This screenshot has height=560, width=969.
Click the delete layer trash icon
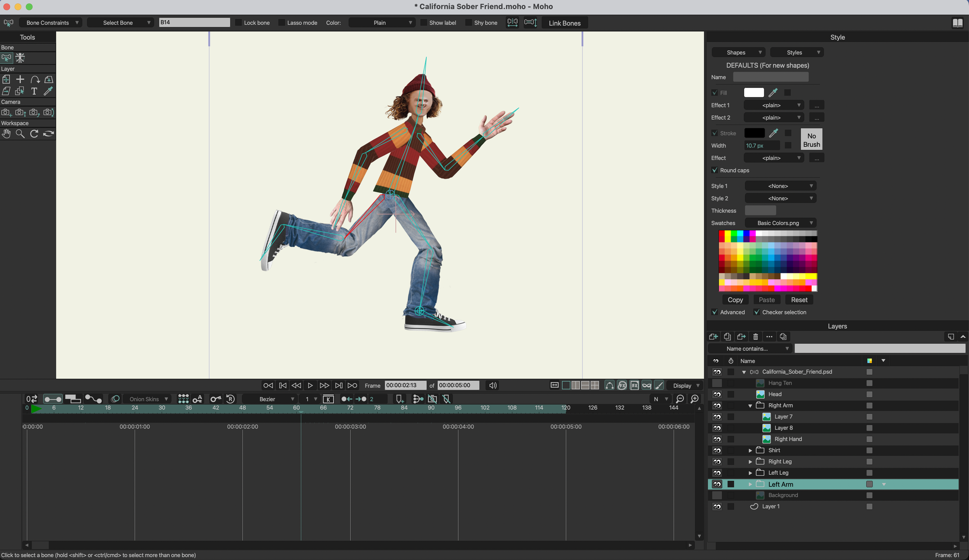pyautogui.click(x=755, y=337)
